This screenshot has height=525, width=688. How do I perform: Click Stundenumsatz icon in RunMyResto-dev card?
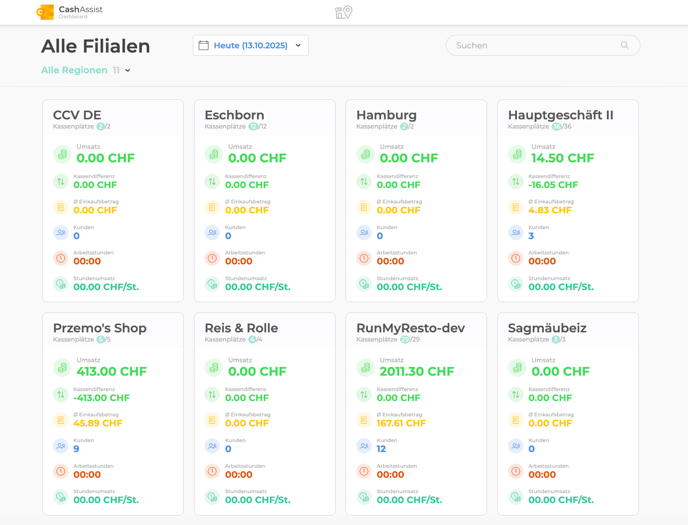click(x=364, y=497)
